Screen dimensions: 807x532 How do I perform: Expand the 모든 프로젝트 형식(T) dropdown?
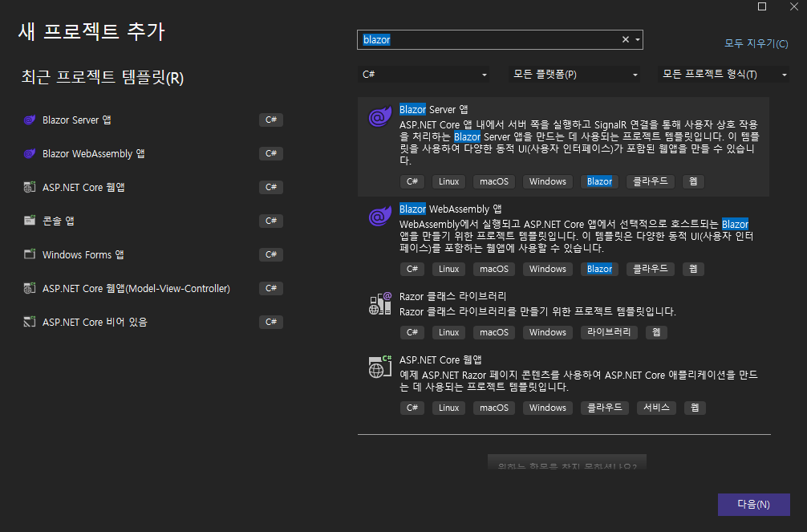coord(724,73)
